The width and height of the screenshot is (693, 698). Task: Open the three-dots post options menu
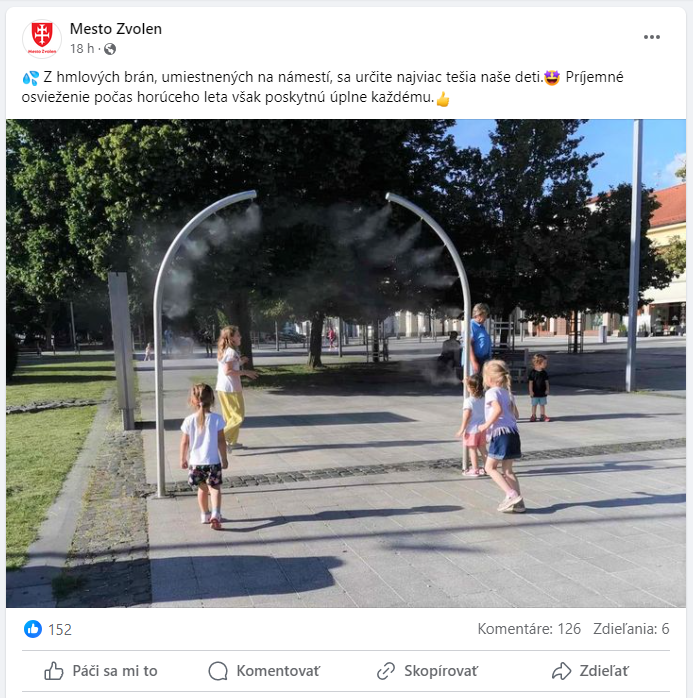652,37
